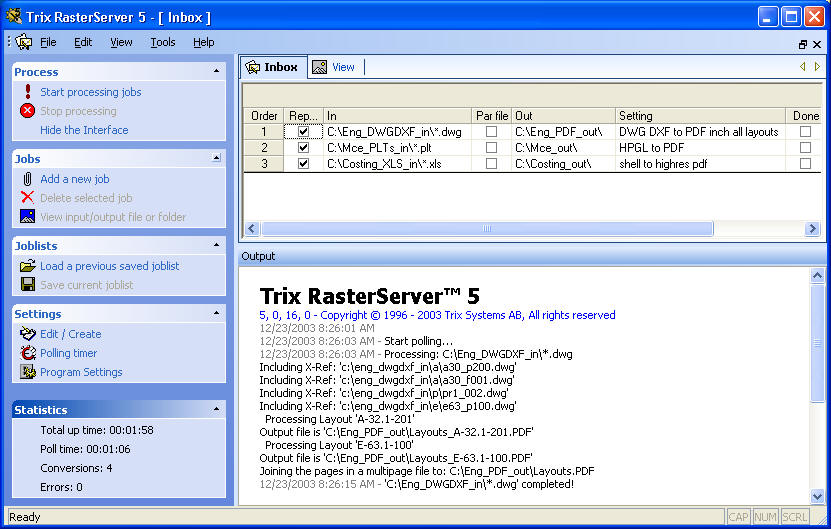Viewport: 831px width, 529px height.
Task: Click the paperclip Add a new job icon
Action: (28, 179)
